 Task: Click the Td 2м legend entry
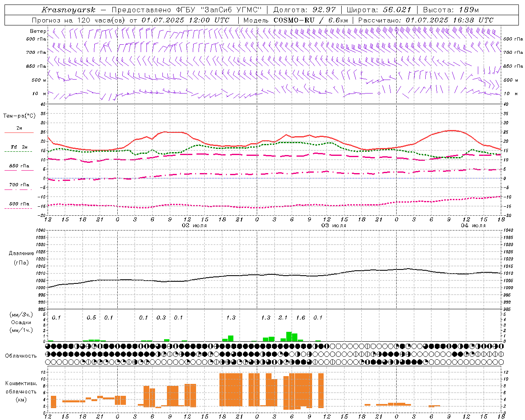tap(19, 147)
